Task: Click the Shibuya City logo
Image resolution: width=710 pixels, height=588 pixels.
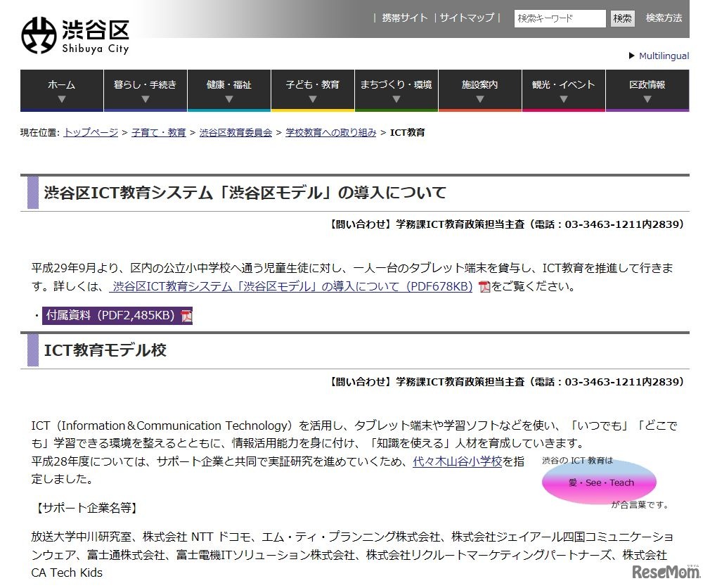Action: point(75,35)
